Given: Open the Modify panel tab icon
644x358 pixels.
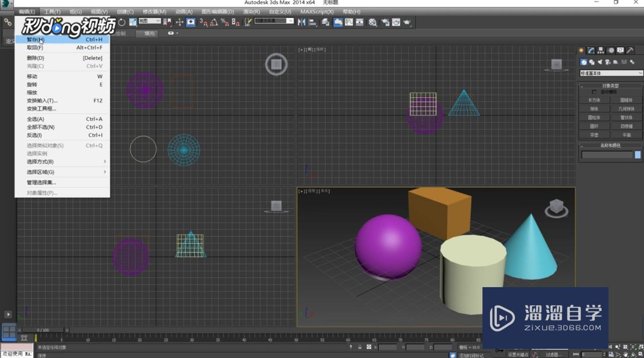Looking at the screenshot, I should point(591,50).
